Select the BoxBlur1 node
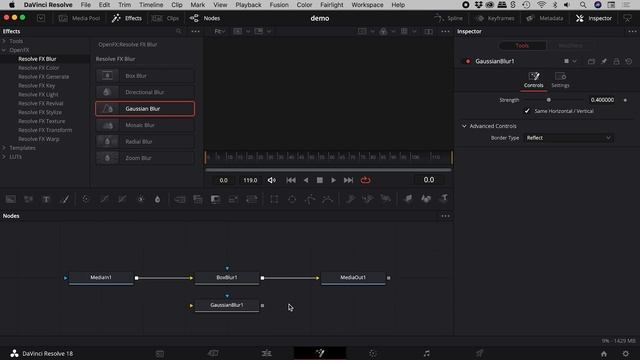The height and width of the screenshot is (360, 640). [x=227, y=278]
